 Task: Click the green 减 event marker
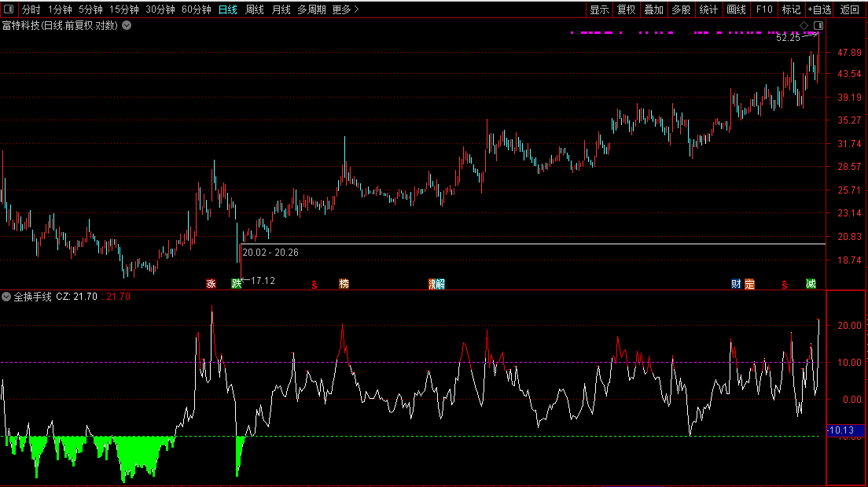pyautogui.click(x=811, y=284)
